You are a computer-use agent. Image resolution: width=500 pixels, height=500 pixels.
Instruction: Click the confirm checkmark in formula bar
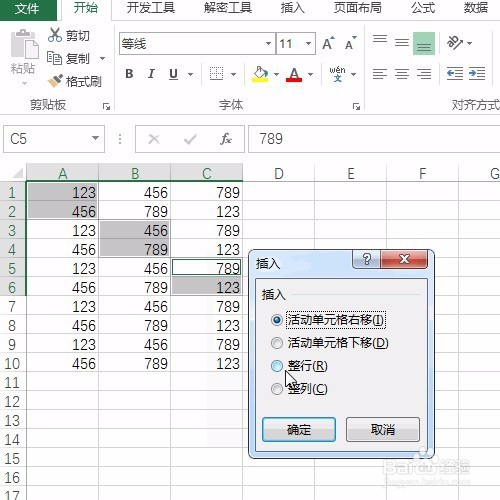190,139
